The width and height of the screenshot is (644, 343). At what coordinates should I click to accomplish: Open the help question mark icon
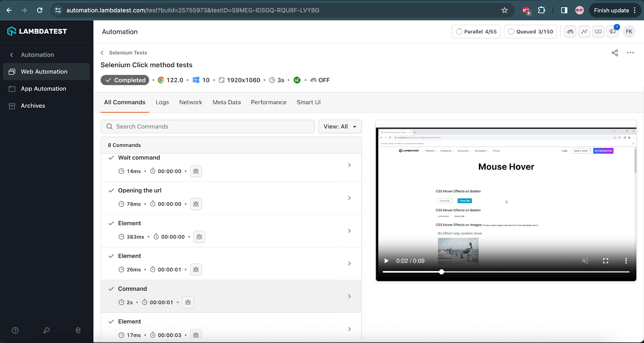15,331
